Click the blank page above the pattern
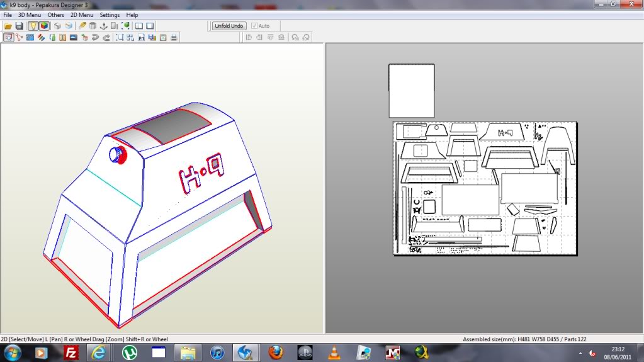 (412, 91)
